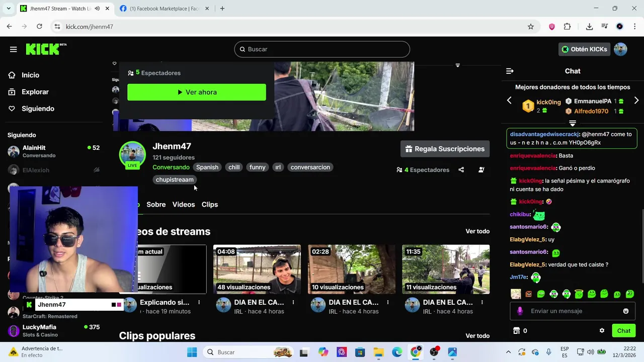Show previous top donors

coord(509,101)
